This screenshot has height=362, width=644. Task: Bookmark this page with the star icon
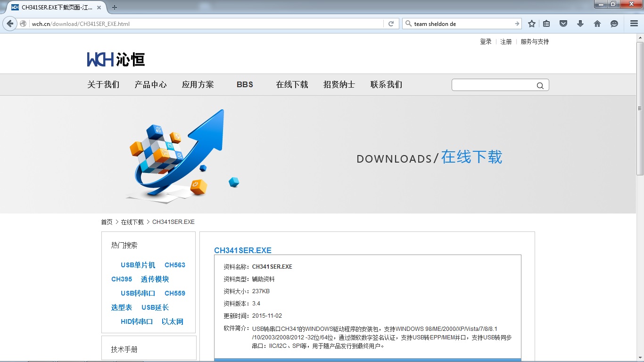532,24
